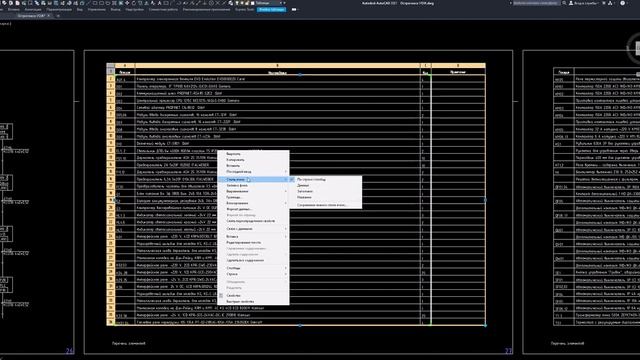Screen dimensions: 640x360
Task: Expand the Строки submenu
Action: pos(253,274)
